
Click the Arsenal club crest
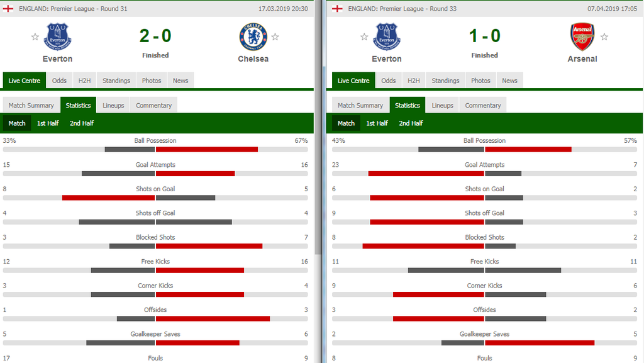click(582, 36)
